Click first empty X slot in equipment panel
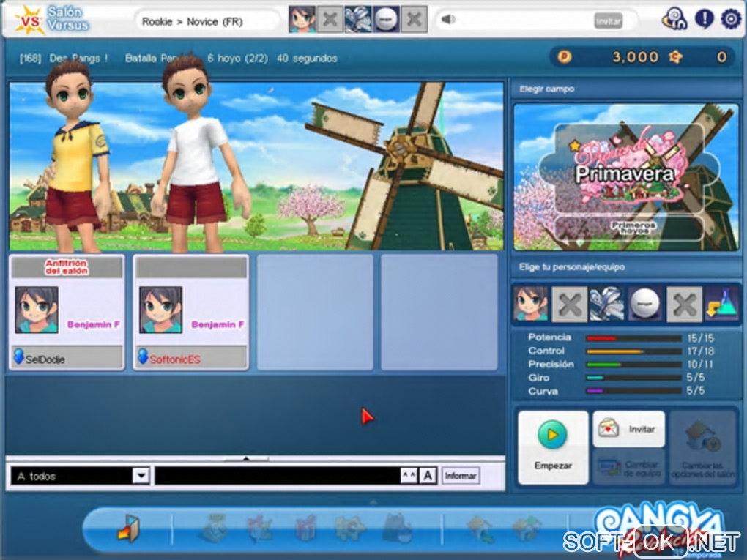This screenshot has width=747, height=560. click(569, 304)
